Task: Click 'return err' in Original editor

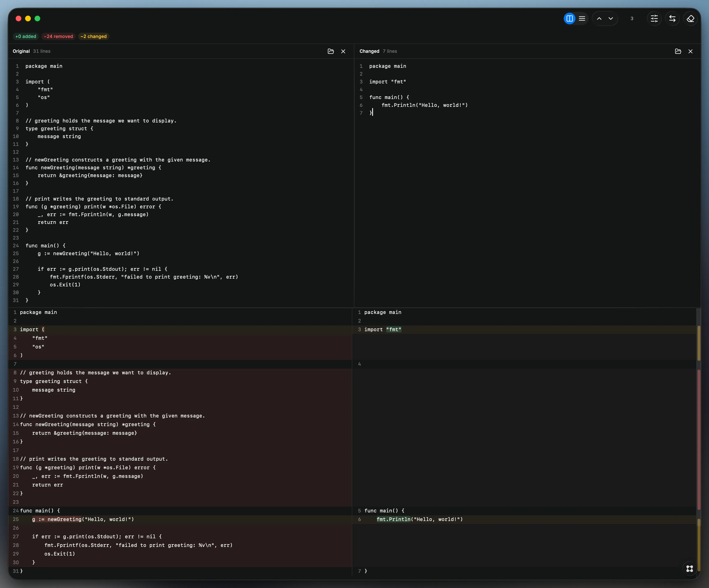Action: coord(53,223)
